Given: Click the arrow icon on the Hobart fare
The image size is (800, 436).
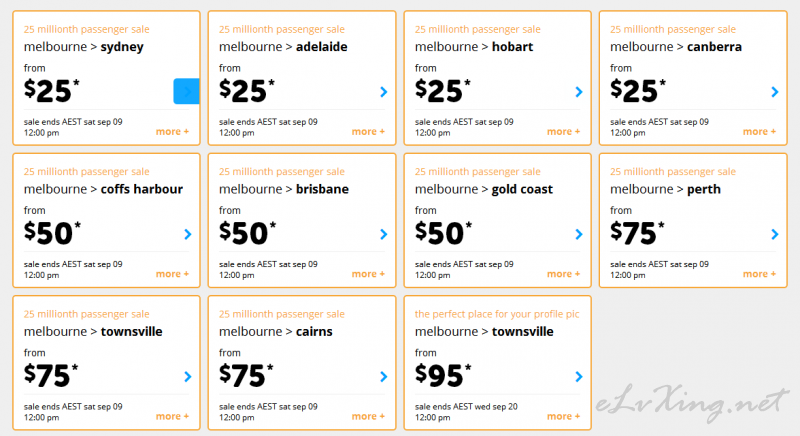Looking at the screenshot, I should tap(579, 92).
